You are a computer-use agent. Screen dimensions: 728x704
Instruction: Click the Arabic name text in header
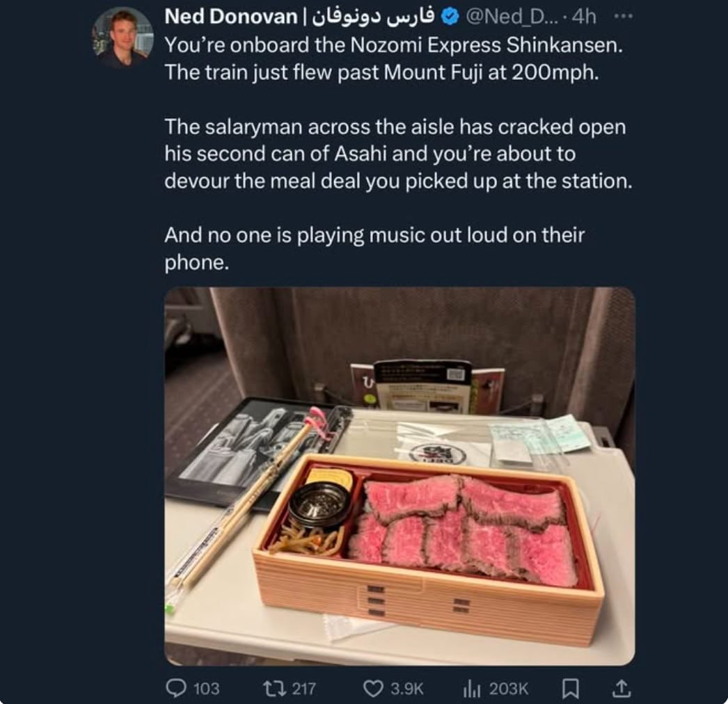(368, 19)
